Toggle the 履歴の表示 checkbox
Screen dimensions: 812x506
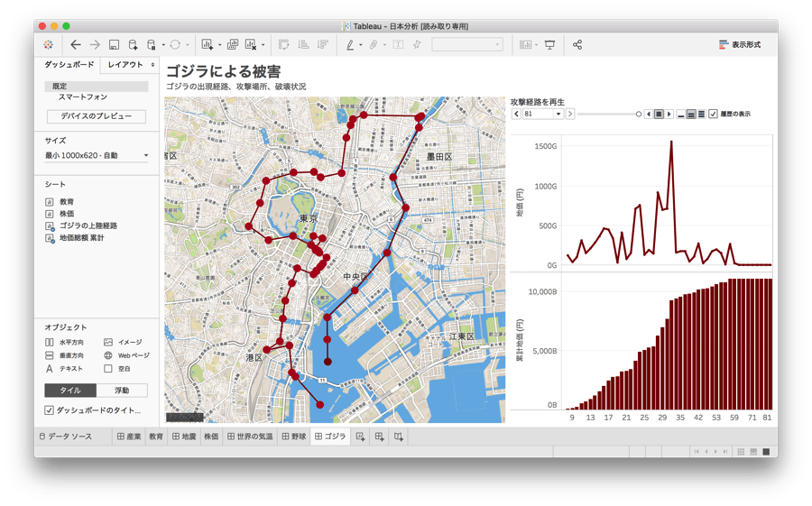713,115
